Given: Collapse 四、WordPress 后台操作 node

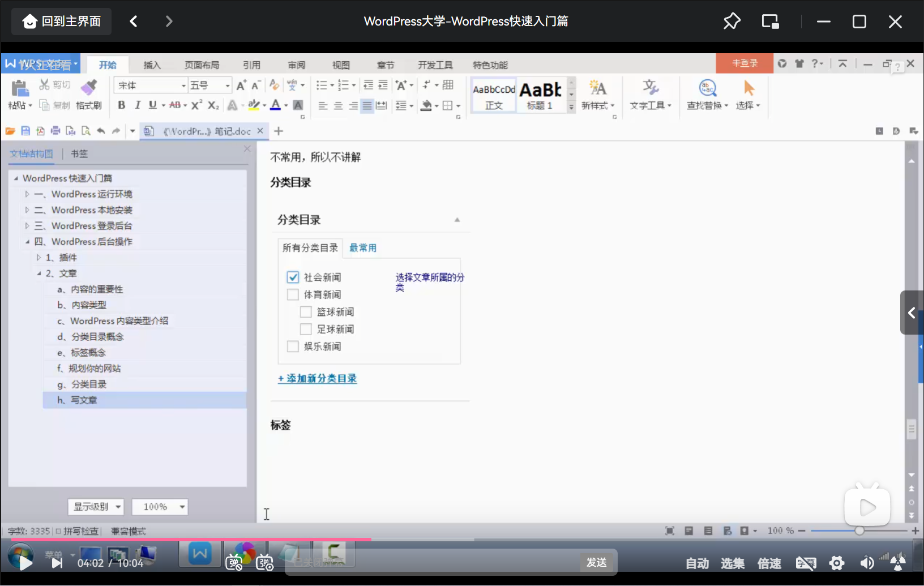Looking at the screenshot, I should click(27, 242).
